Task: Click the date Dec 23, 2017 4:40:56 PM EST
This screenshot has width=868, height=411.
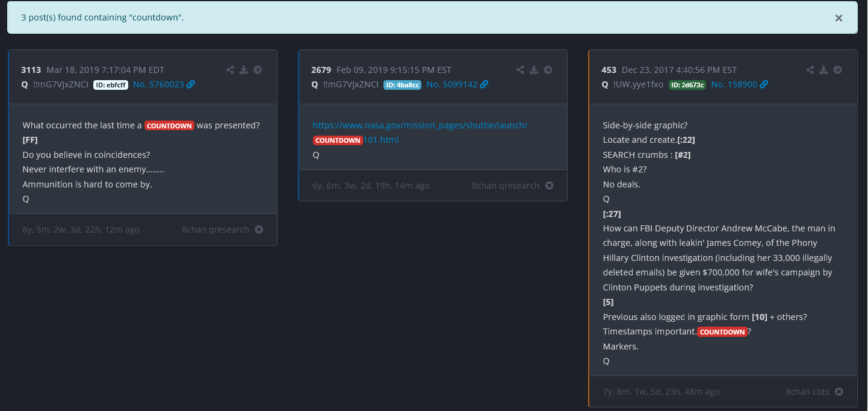Action: tap(680, 70)
